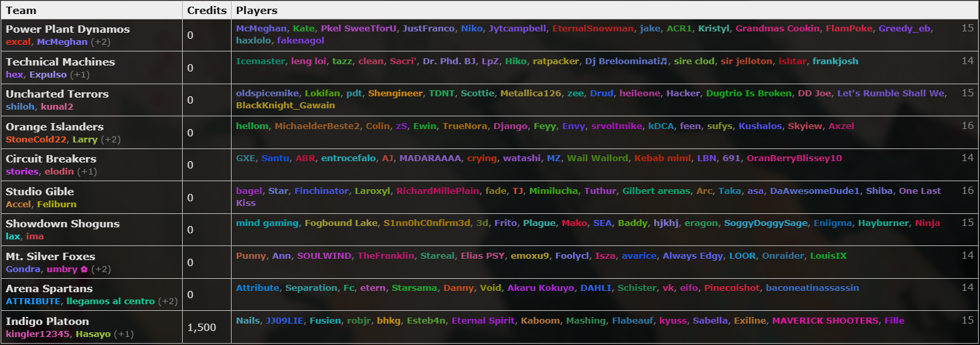Select player Kebab mlml

pyautogui.click(x=662, y=158)
